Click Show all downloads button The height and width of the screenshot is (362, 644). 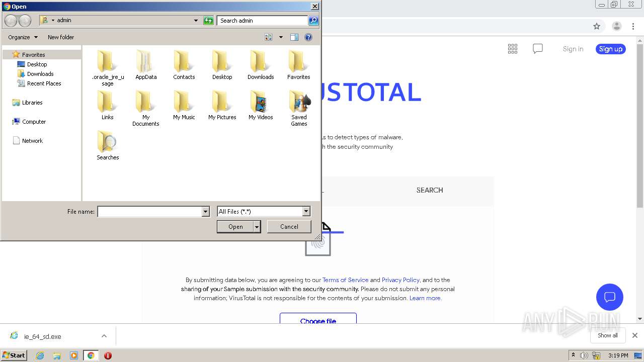click(x=608, y=335)
